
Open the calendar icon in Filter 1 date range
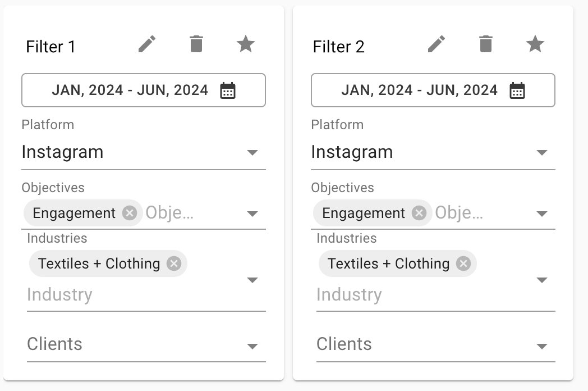pyautogui.click(x=228, y=90)
